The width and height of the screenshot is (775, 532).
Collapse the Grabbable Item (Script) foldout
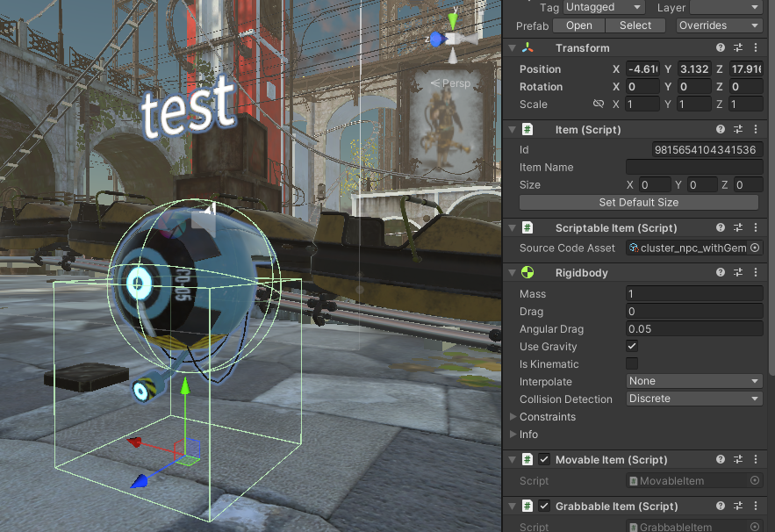click(x=513, y=507)
